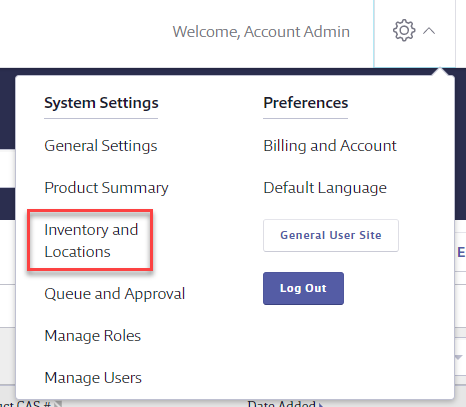Click the Welcome, Account Admin text

261,32
